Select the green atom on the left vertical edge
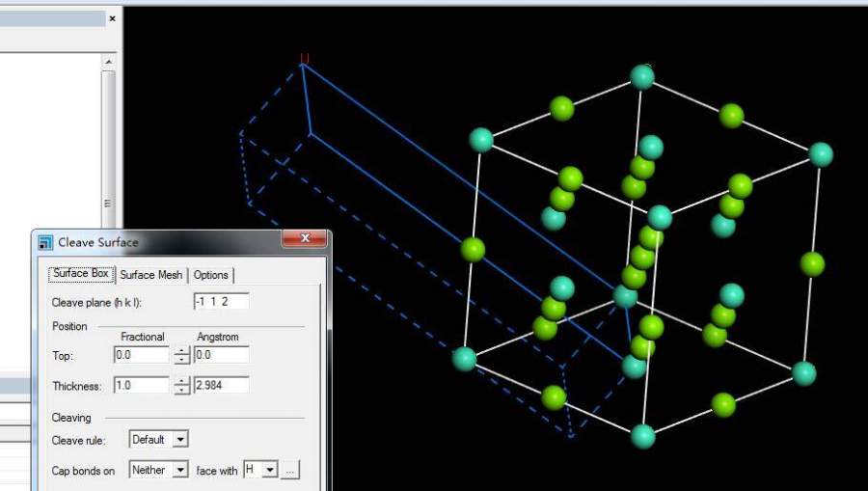 (x=473, y=250)
